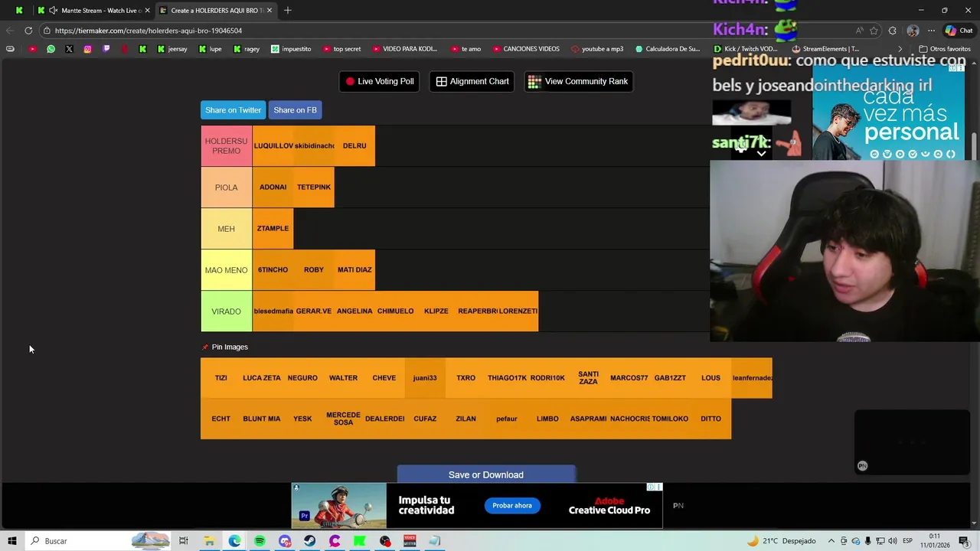This screenshot has height=551, width=980.
Task: Open the youtube a mp3 bookmark
Action: [597, 49]
